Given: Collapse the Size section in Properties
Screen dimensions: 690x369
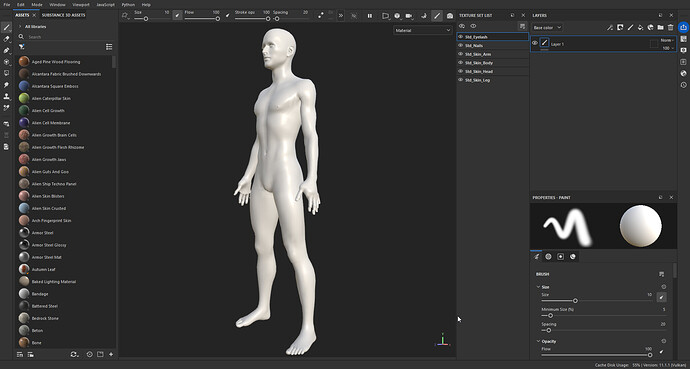Looking at the screenshot, I should pyautogui.click(x=538, y=287).
